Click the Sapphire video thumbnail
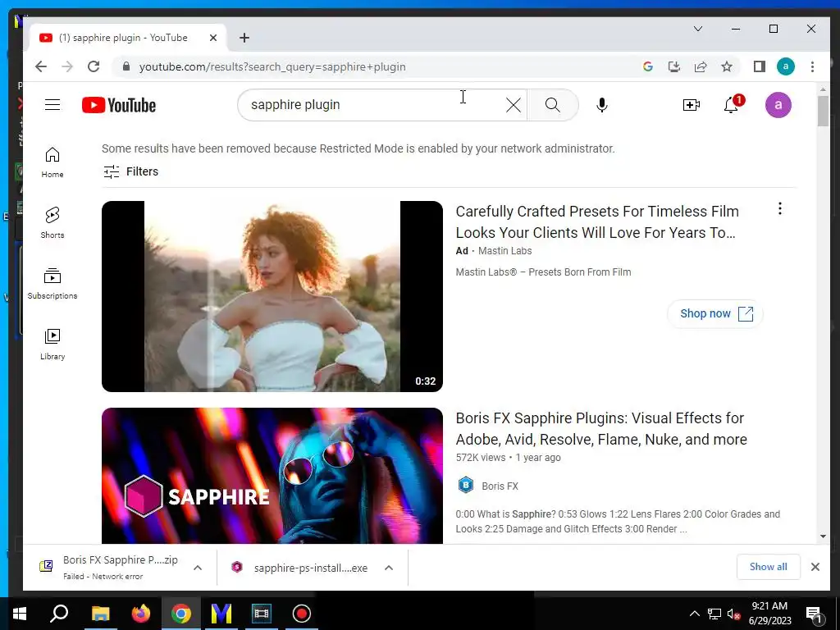The height and width of the screenshot is (630, 840). (x=272, y=476)
